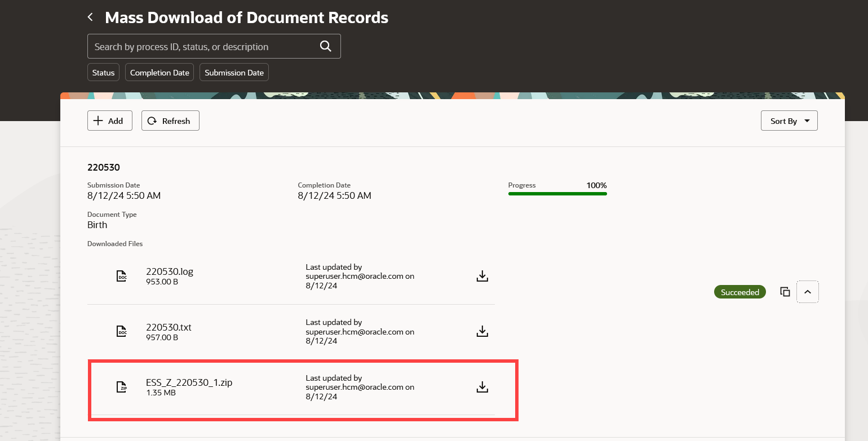Click the Add button

(x=110, y=121)
